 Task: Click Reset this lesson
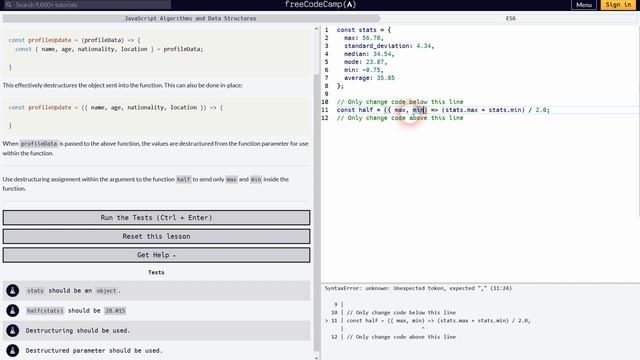[x=156, y=236]
